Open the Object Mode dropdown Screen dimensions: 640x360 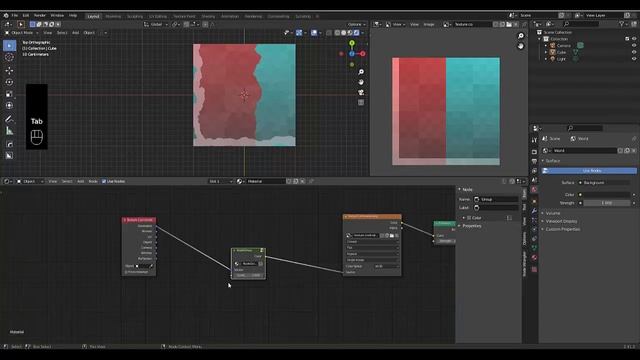click(21, 33)
